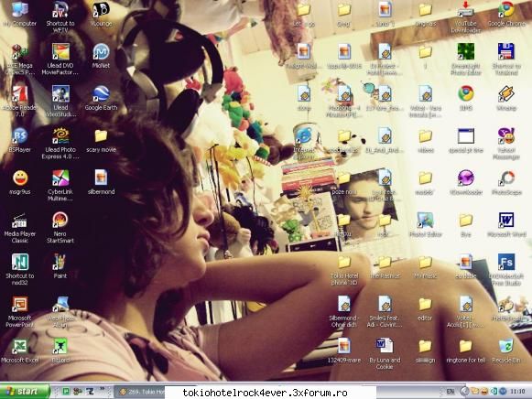The height and width of the screenshot is (399, 532).
Task: Click the first green quick launch icon
Action: pos(66,392)
